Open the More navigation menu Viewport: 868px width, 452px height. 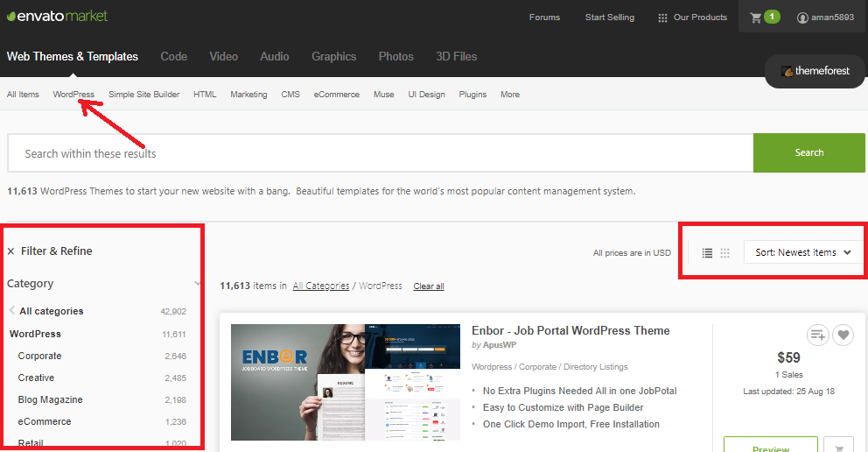(x=510, y=95)
